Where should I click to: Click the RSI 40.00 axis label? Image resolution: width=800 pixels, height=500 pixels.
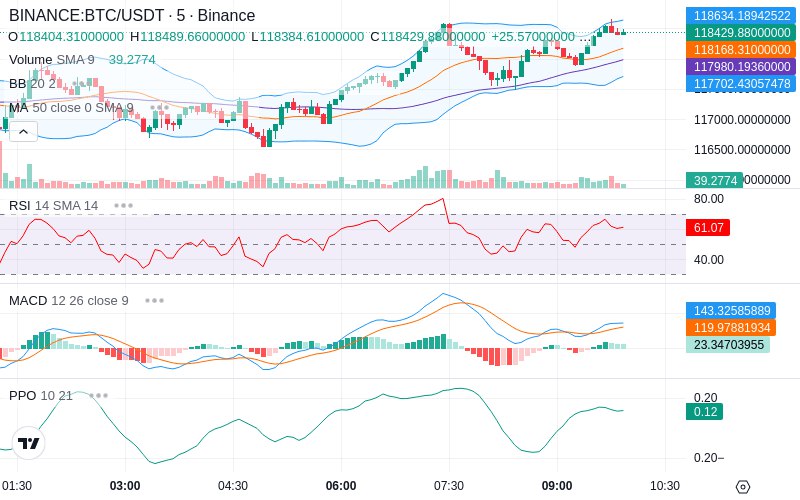(x=709, y=260)
